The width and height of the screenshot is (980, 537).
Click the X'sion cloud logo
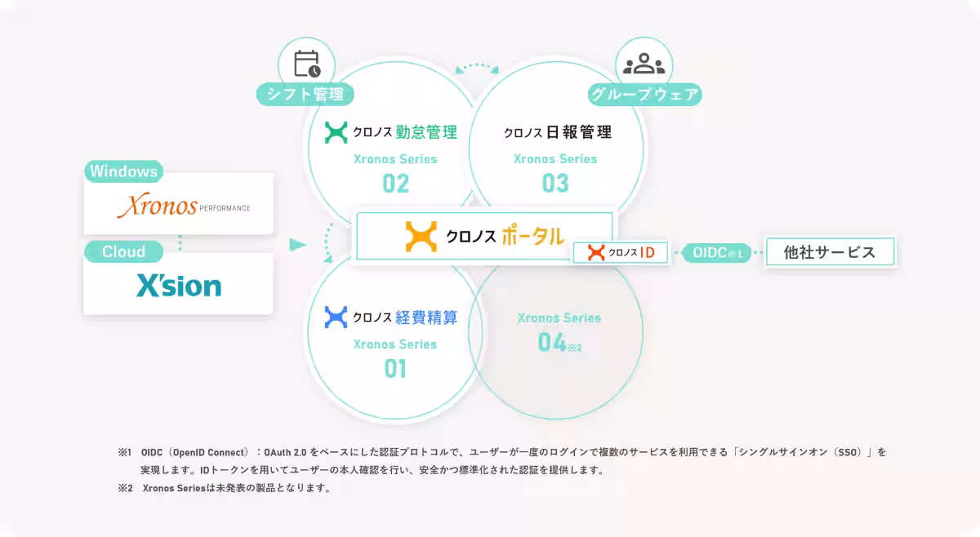179,285
